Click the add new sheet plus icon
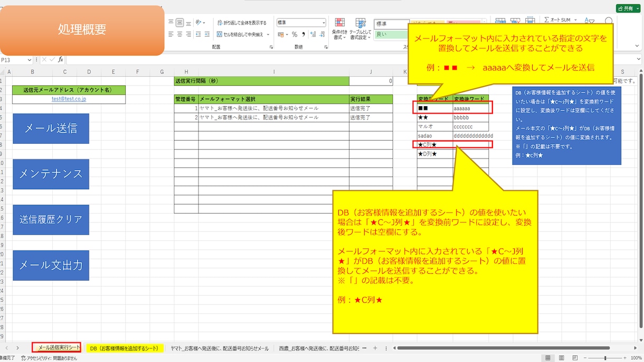 [x=375, y=348]
